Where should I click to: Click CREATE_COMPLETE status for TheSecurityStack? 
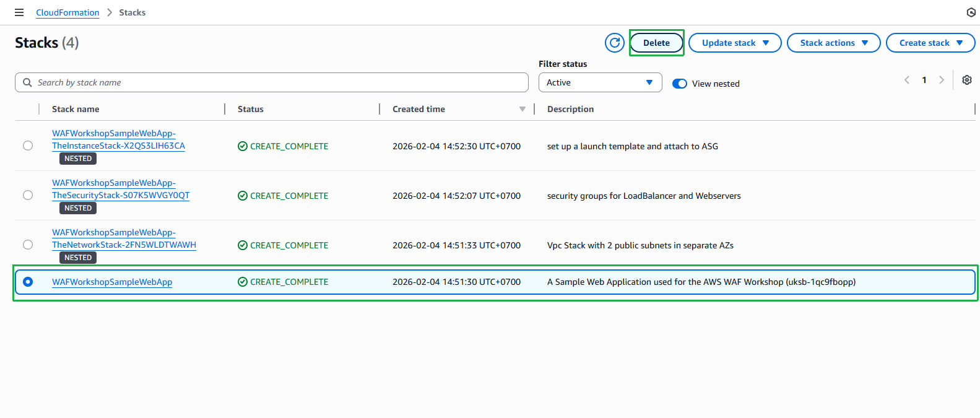283,196
